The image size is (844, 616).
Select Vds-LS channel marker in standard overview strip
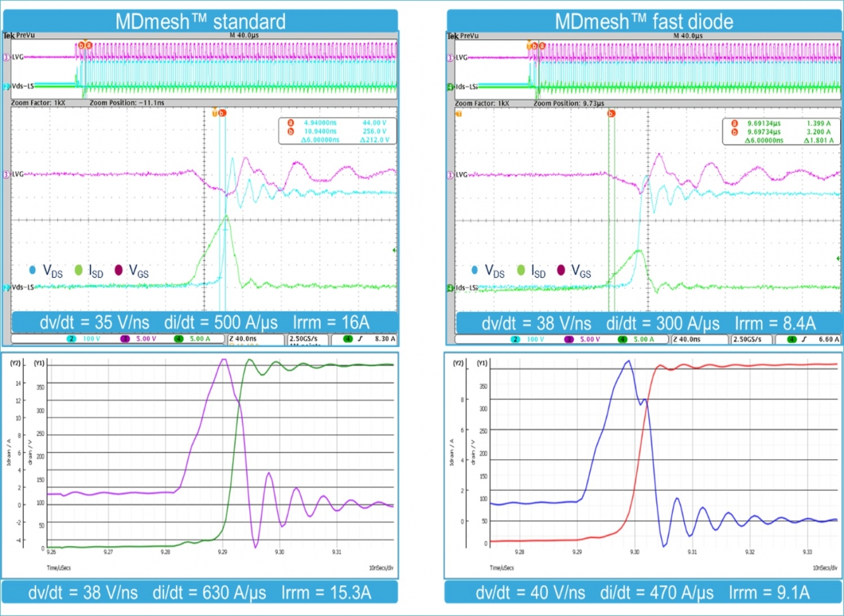click(7, 86)
